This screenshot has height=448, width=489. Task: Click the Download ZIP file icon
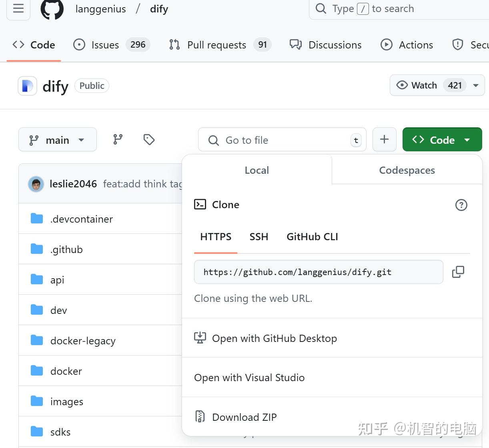(200, 417)
